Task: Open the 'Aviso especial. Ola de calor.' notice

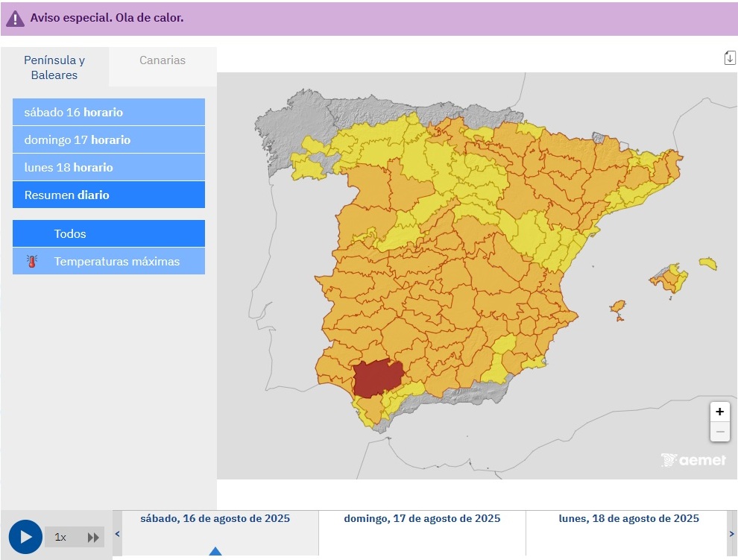Action: [x=107, y=18]
